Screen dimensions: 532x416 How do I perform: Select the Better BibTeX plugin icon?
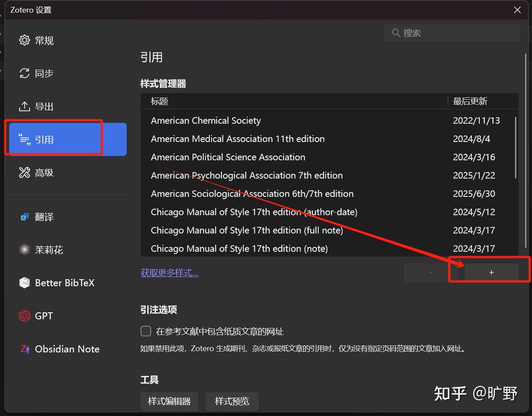click(x=25, y=282)
